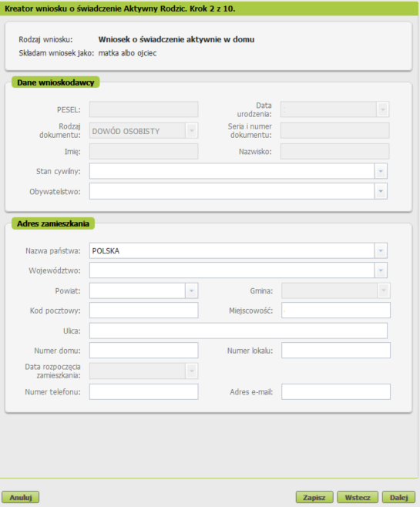Image resolution: width=420 pixels, height=507 pixels.
Task: Open the Stan cywilny dropdown arrow
Action: [x=381, y=171]
